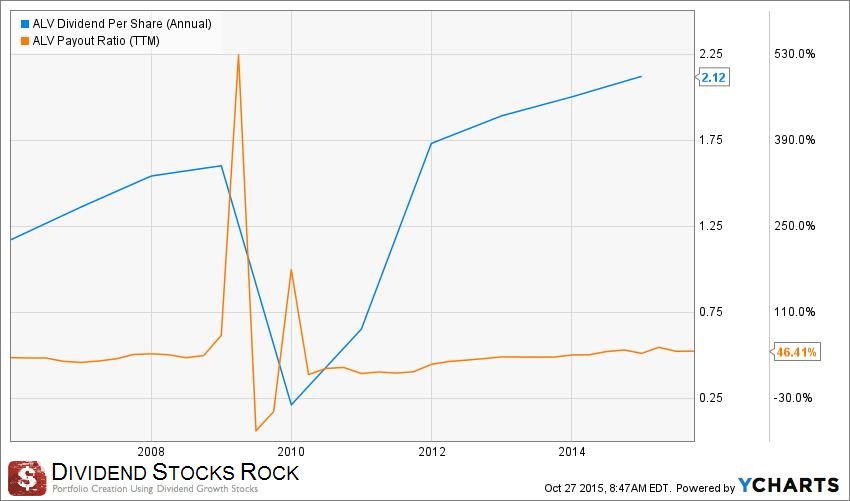
Task: Click the 530.0% payout axis label
Action: (796, 54)
